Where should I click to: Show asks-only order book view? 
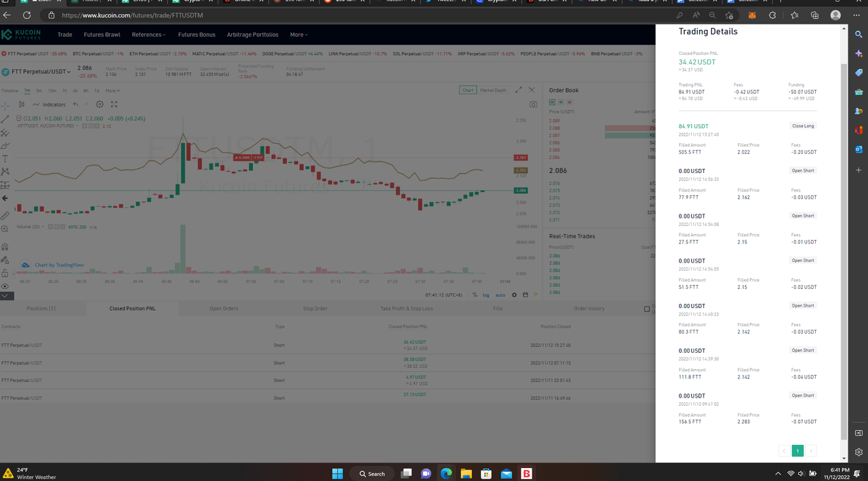point(569,102)
